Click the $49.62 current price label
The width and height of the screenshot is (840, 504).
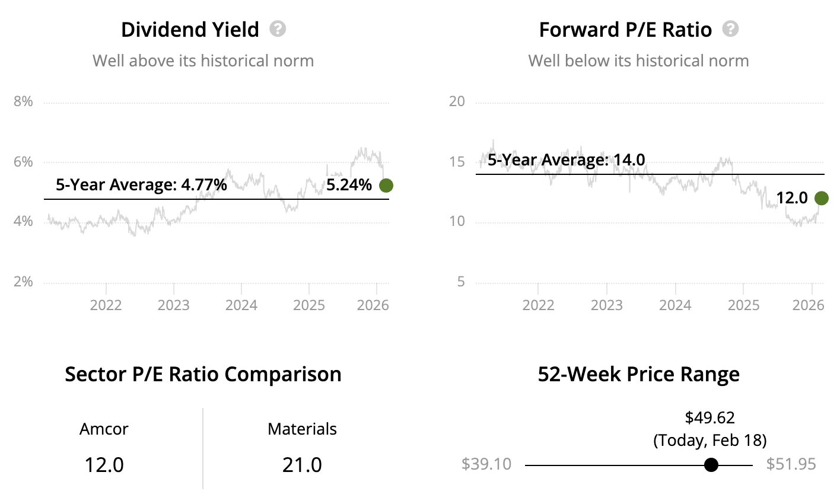[709, 418]
